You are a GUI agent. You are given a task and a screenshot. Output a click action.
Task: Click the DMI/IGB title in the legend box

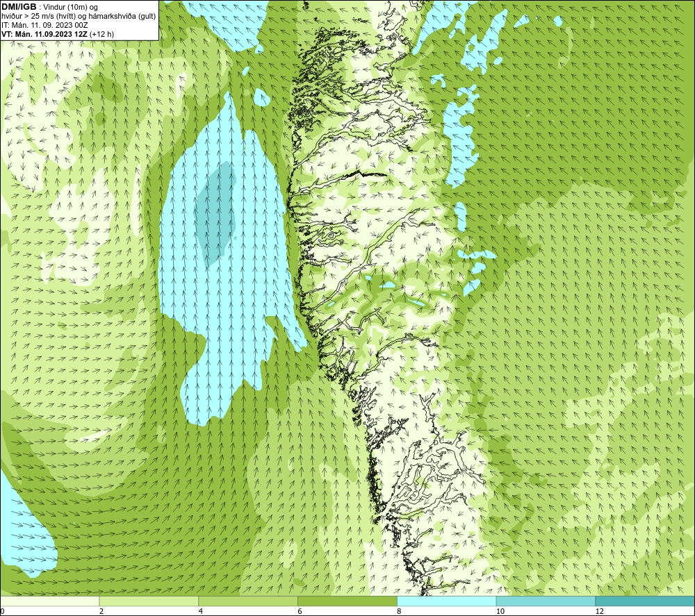click(19, 7)
